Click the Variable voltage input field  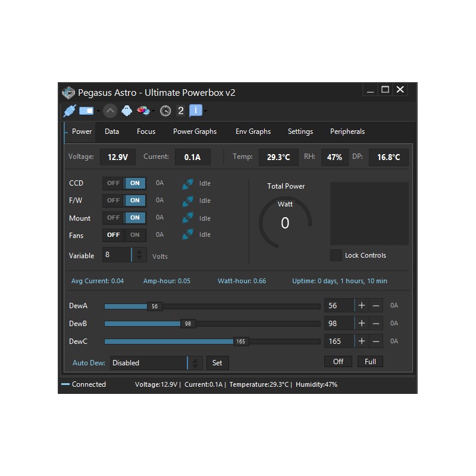(x=117, y=255)
